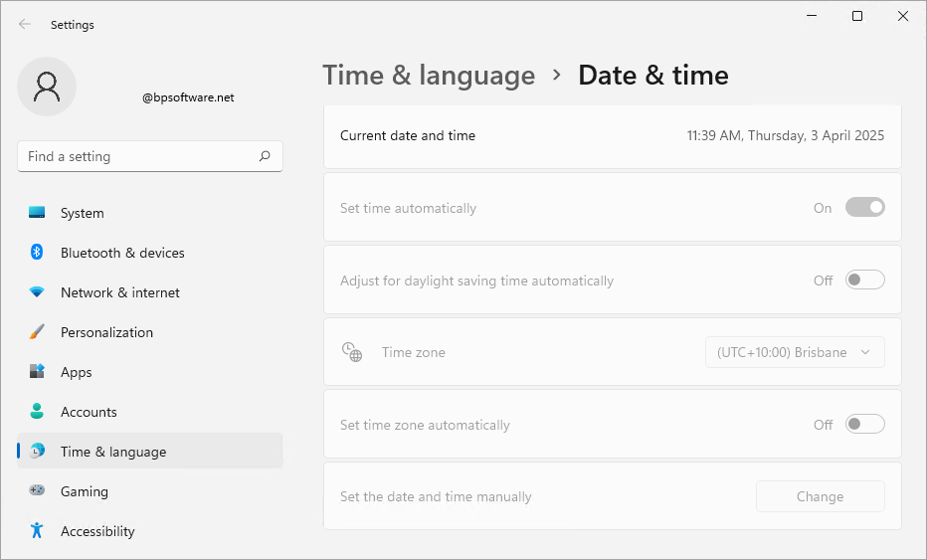The image size is (927, 560).
Task: Click the System monitor icon
Action: click(37, 212)
